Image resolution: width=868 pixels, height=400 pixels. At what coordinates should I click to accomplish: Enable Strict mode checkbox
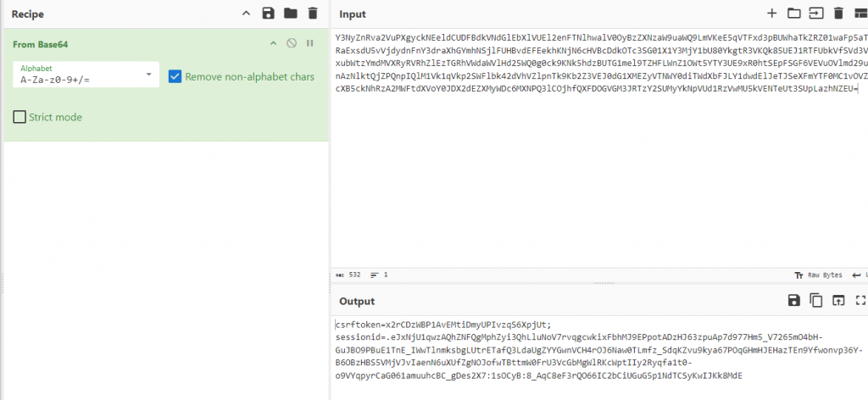click(x=19, y=117)
